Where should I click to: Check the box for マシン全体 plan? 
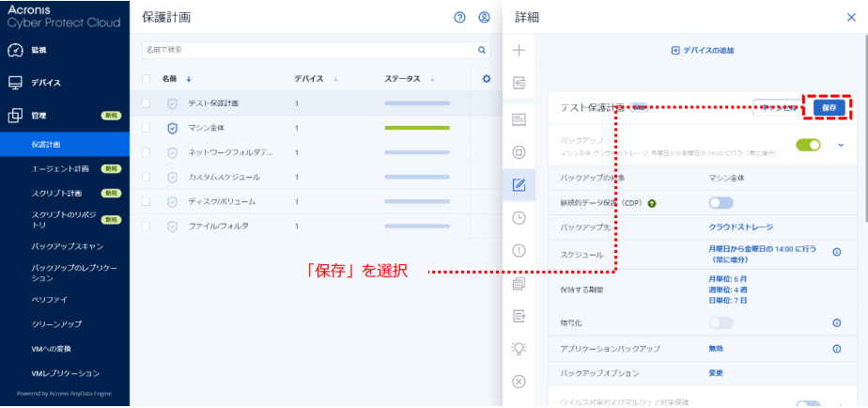pos(147,128)
